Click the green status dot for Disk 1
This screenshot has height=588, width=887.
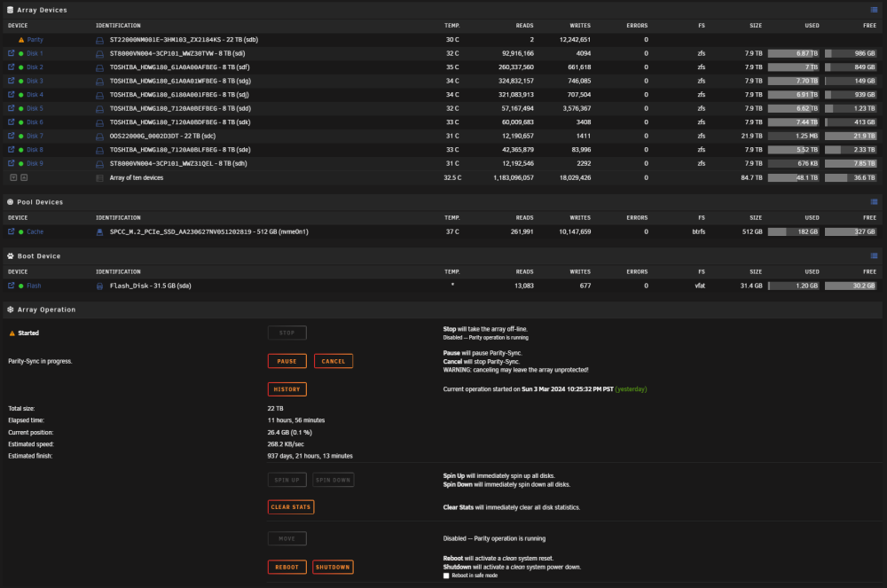point(21,54)
